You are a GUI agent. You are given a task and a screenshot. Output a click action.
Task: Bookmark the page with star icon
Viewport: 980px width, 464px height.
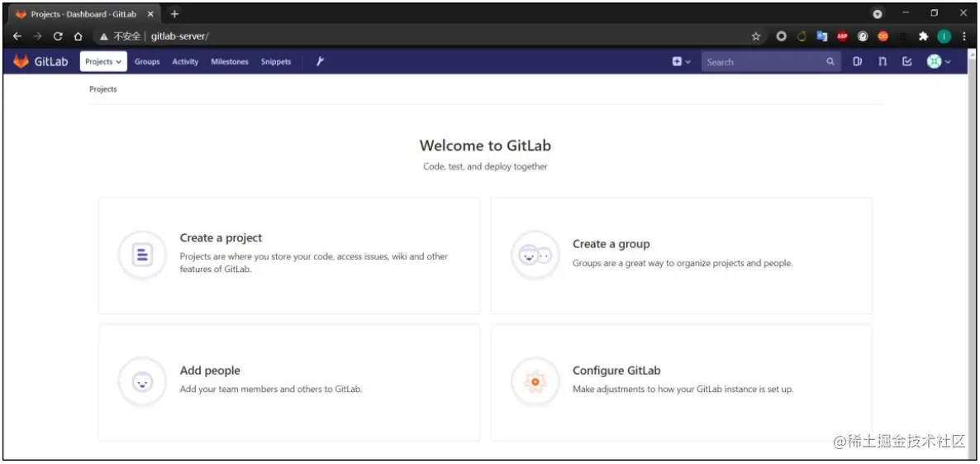(x=755, y=36)
